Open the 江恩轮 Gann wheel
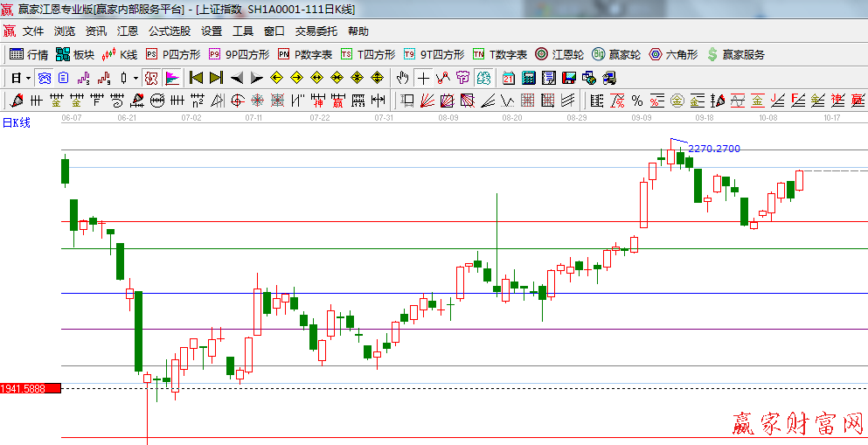Screen dimensions: 868x445 coord(559,54)
